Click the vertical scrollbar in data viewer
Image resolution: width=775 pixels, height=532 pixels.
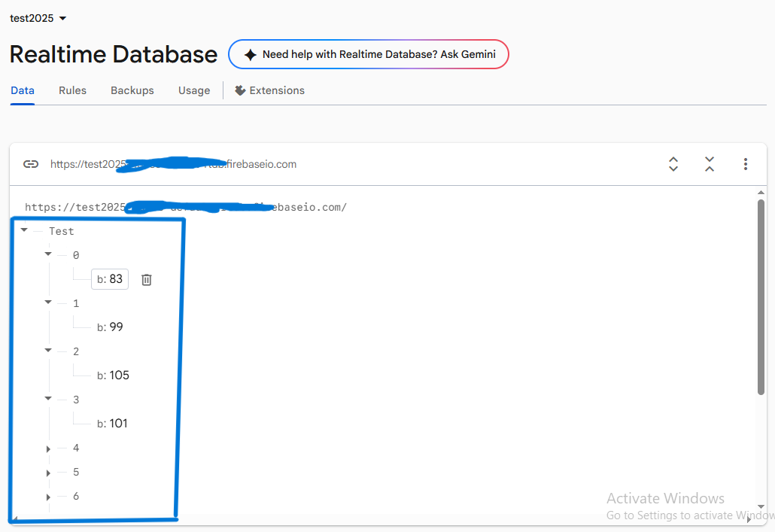coord(761,297)
